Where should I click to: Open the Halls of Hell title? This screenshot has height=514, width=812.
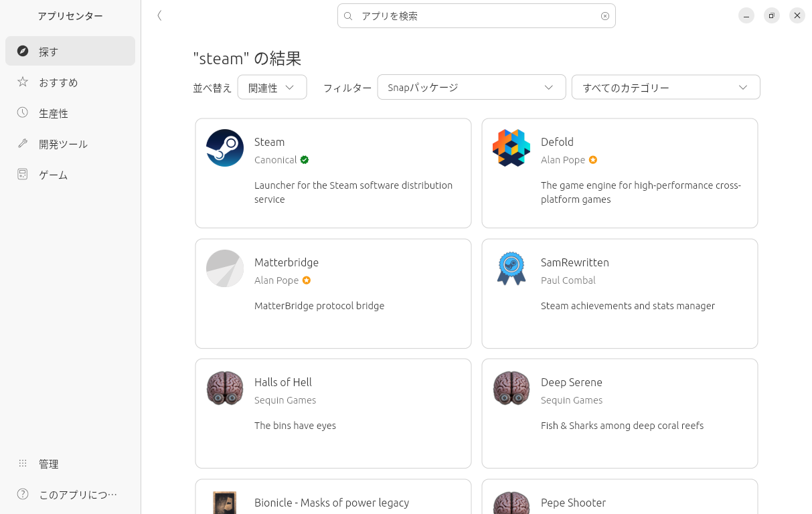click(283, 382)
